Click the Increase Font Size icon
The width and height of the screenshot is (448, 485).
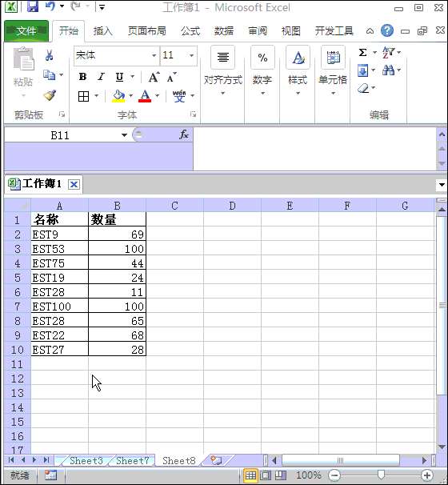(x=154, y=77)
